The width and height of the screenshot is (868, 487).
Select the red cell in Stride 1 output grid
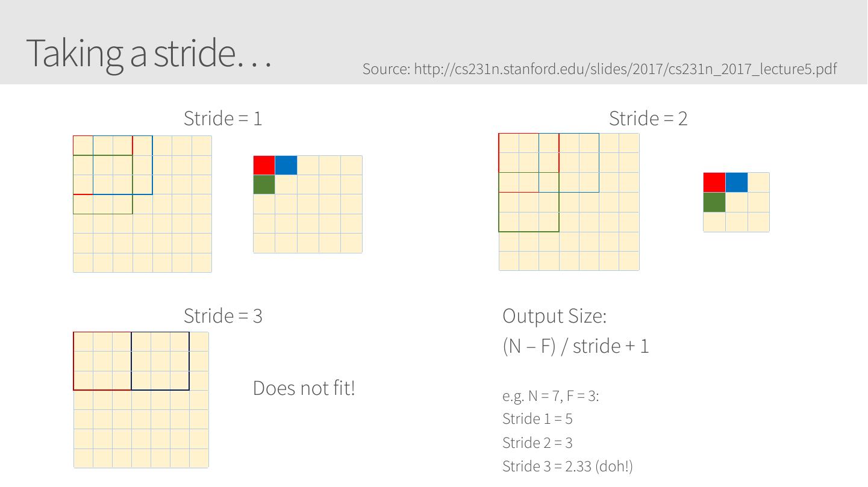tap(264, 165)
